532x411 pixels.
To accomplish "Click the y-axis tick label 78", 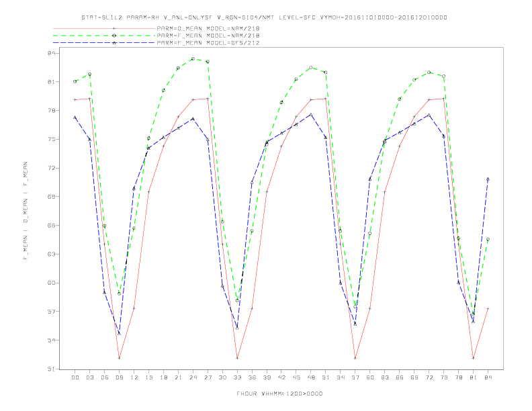I will click(x=51, y=111).
